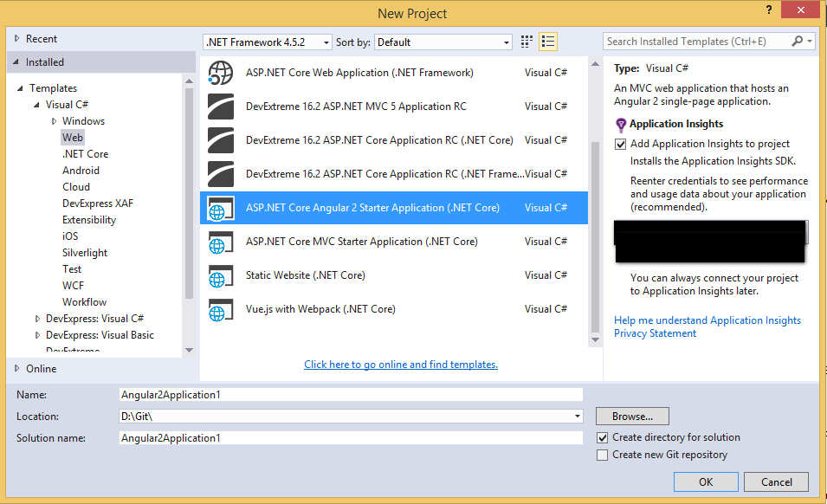
Task: Click the Vue.js with Webpack template icon
Action: click(x=222, y=309)
